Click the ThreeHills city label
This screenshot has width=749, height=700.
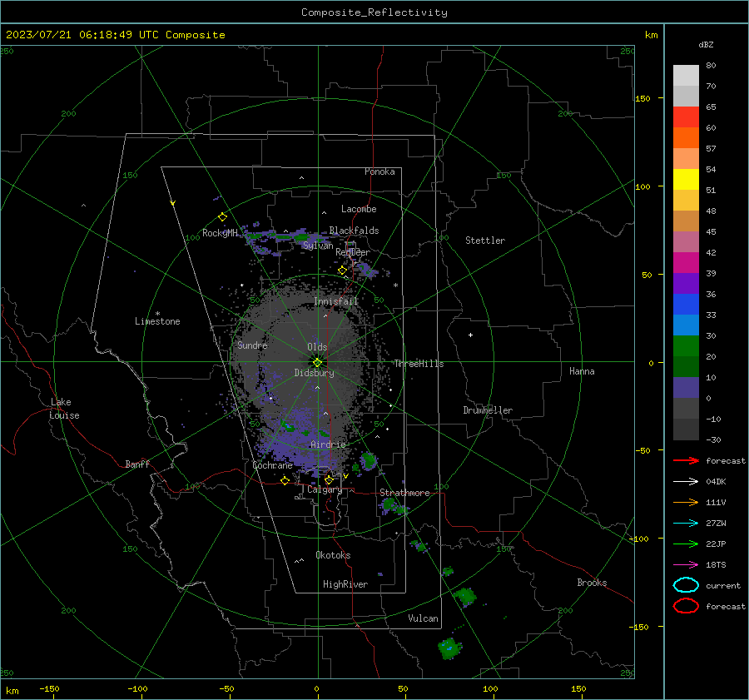[419, 364]
